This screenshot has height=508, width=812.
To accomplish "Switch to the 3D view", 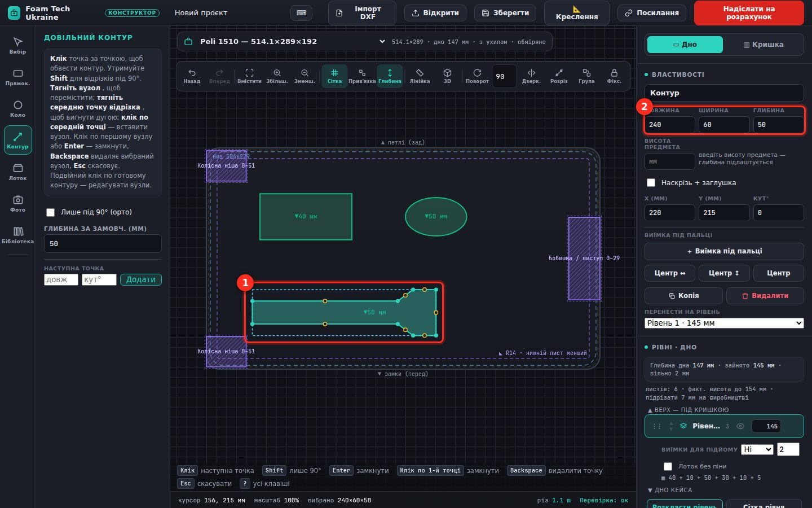I will click(447, 76).
